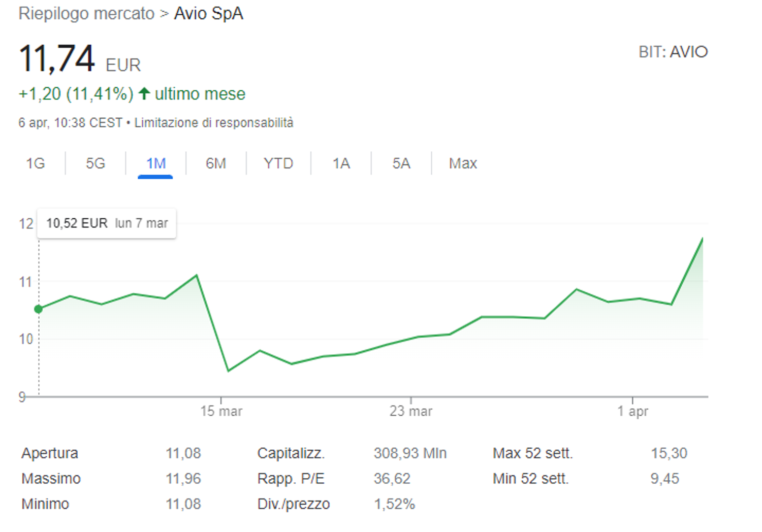Click the 1 apr axis marker
Screen dimensions: 762x532
coord(632,411)
